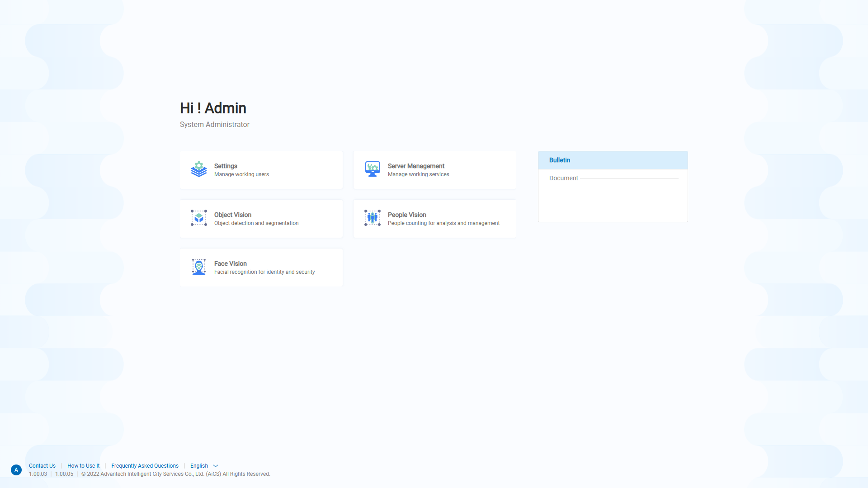Click the Settings gear-and-layers icon
868x488 pixels.
[198, 169]
